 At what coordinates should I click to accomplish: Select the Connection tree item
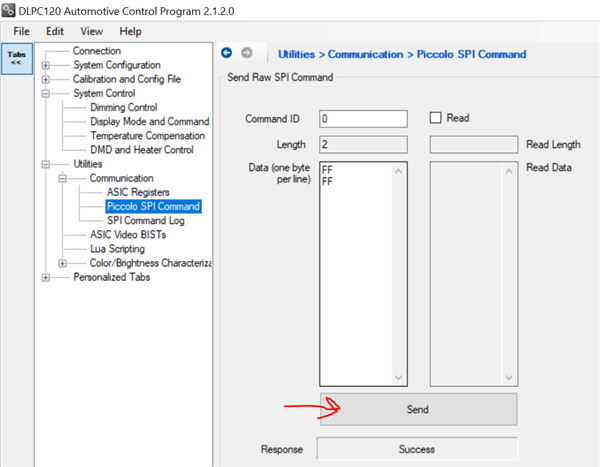point(97,51)
